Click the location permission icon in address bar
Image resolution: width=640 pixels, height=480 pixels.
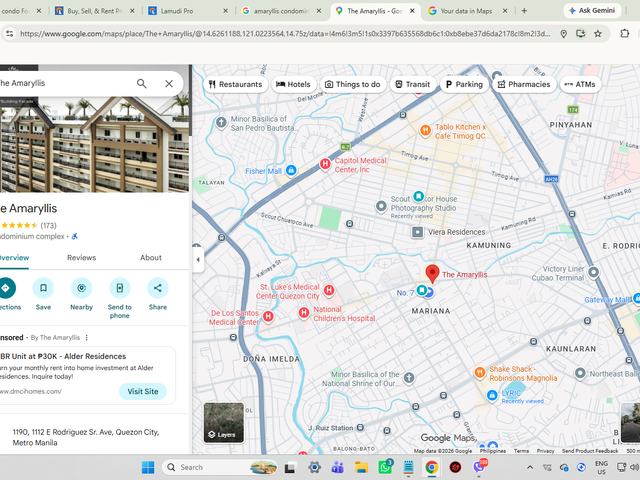click(564, 34)
